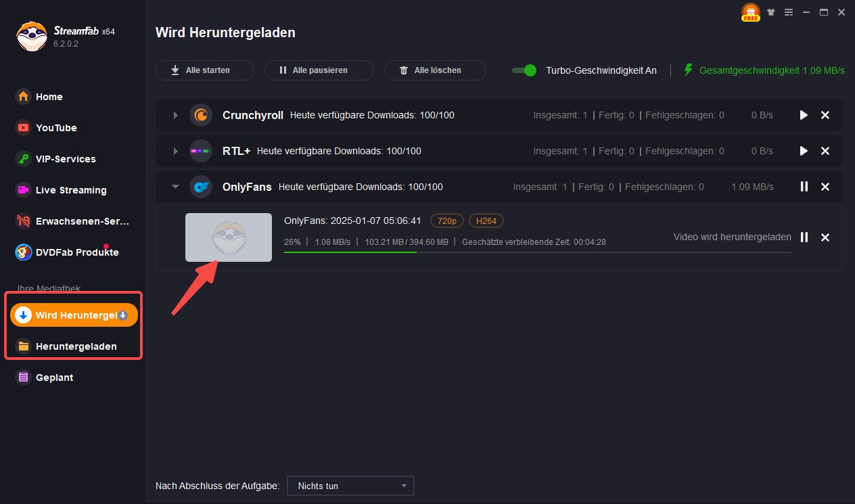
Task: Open Live Streaming section
Action: point(72,190)
